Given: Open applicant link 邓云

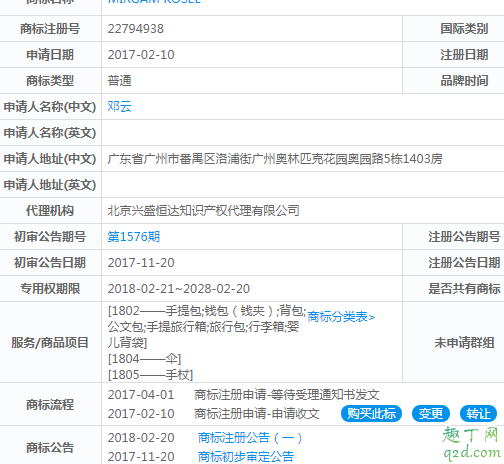Looking at the screenshot, I should tap(120, 107).
